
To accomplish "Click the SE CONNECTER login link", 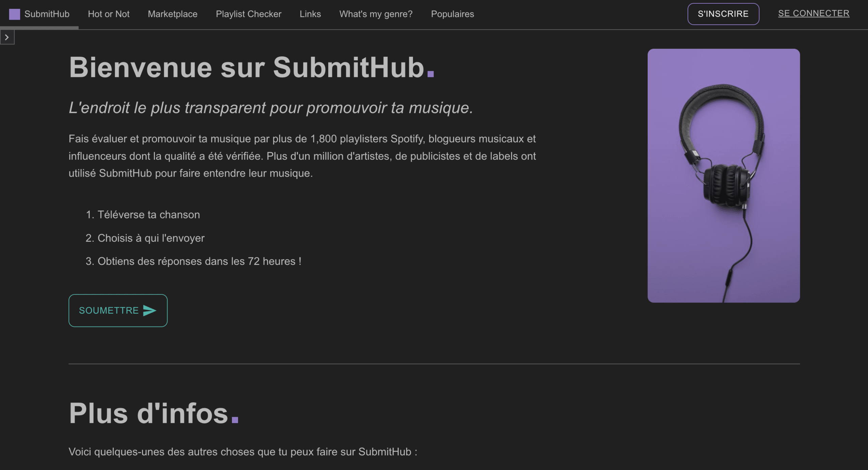I will pyautogui.click(x=814, y=14).
